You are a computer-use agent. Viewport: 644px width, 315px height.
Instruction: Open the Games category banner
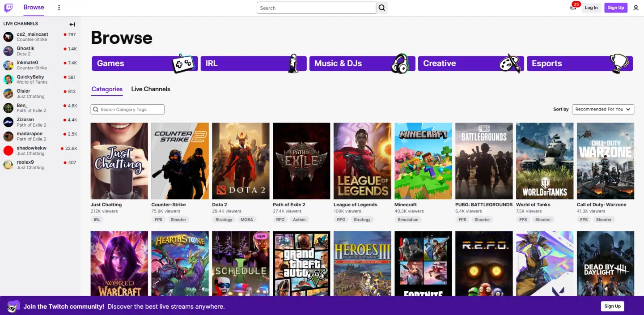pyautogui.click(x=145, y=64)
